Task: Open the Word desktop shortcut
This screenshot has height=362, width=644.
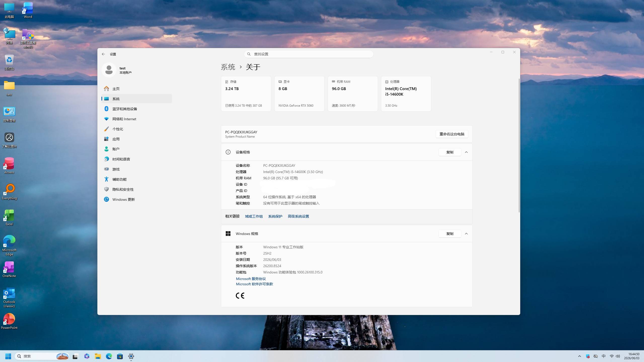Action: [28, 11]
